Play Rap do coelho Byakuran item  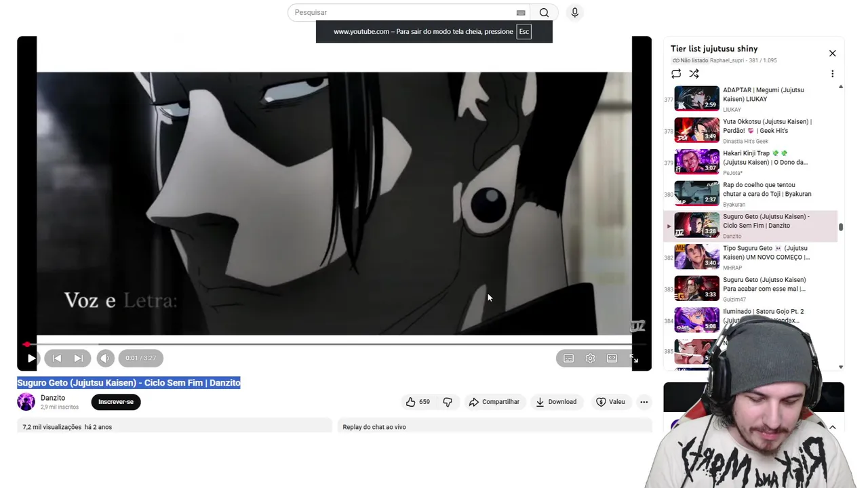point(750,194)
